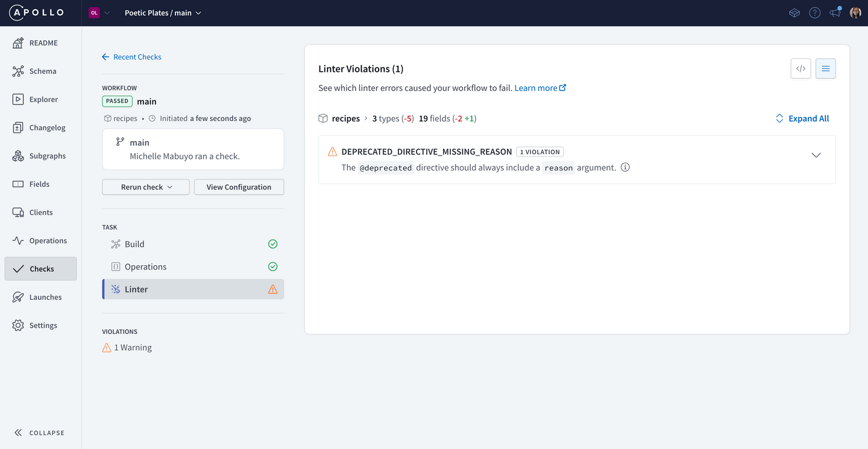Open Poetic Plates / main variant dropdown
Screen dimensions: 868x449
click(163, 13)
